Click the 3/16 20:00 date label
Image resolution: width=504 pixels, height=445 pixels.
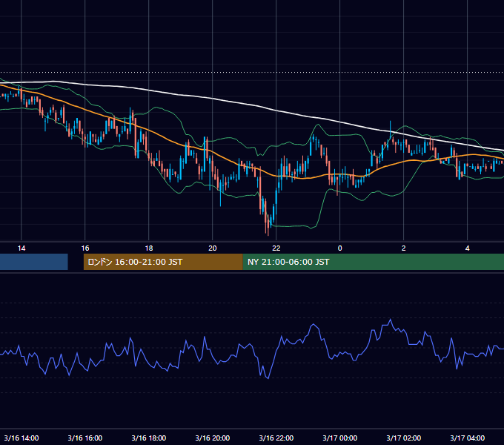click(x=213, y=438)
